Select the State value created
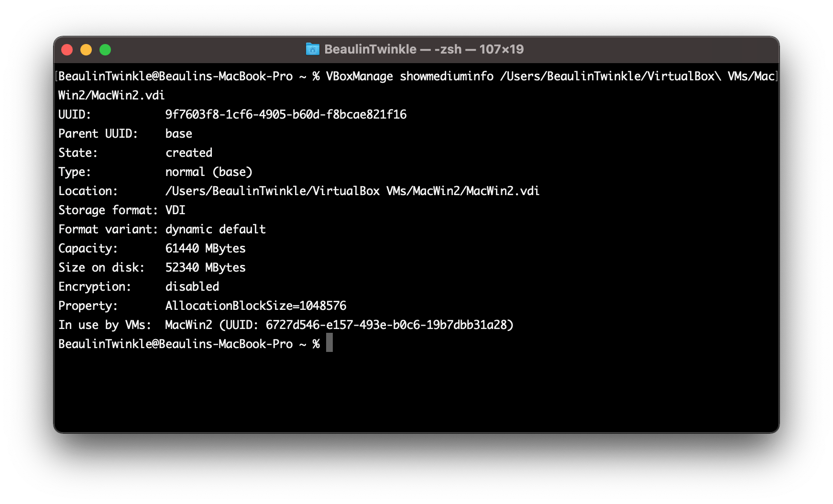The width and height of the screenshot is (833, 504). [188, 153]
